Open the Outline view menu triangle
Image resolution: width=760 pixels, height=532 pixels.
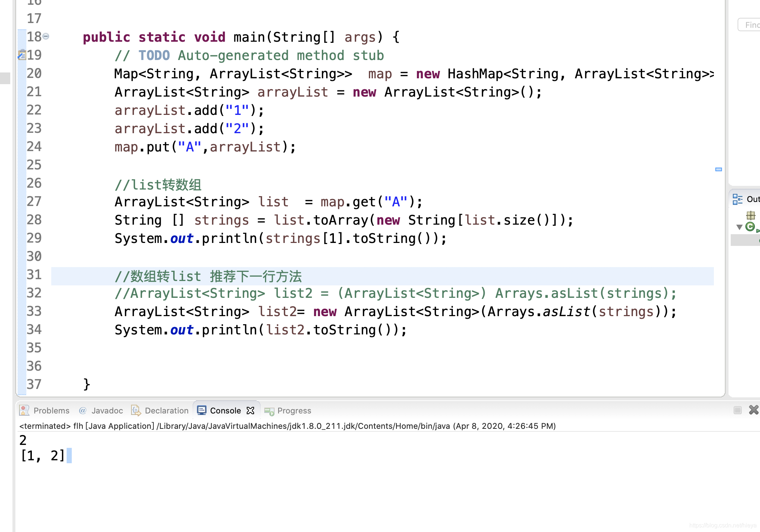click(739, 227)
